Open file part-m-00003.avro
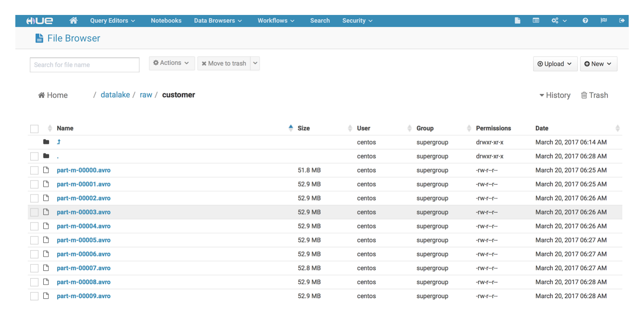Screen dimensions: 644x320 point(84,212)
